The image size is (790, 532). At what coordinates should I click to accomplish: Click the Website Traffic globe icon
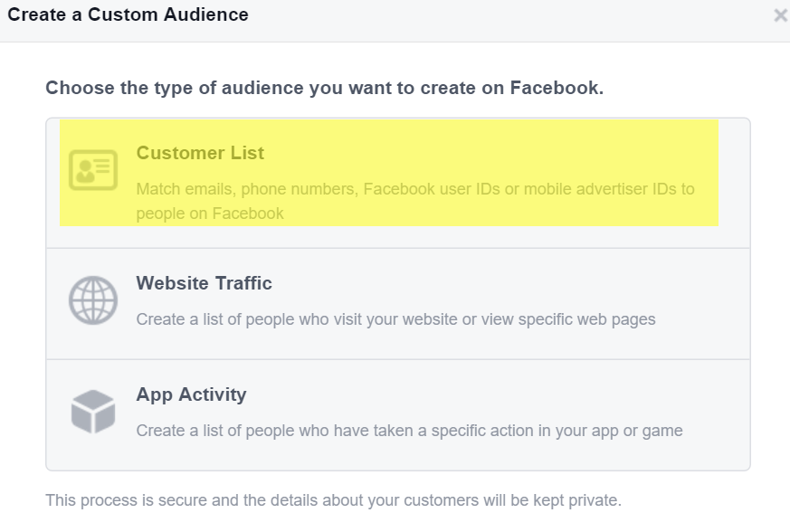(93, 300)
